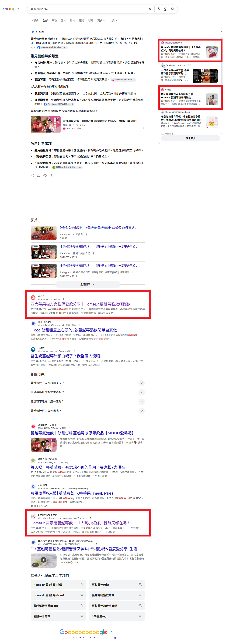Share the AI overview with the share icon

32,176
